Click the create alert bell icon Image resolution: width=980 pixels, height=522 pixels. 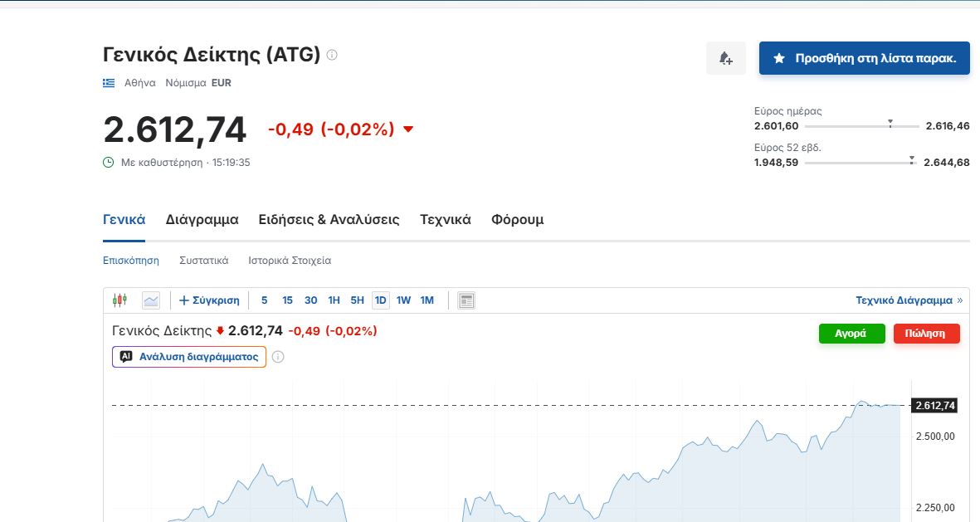[725, 58]
